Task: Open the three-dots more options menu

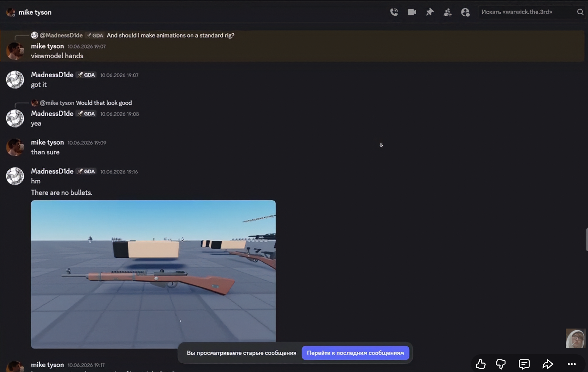Action: (571, 364)
